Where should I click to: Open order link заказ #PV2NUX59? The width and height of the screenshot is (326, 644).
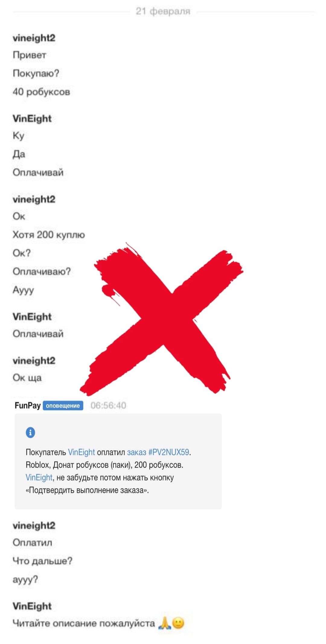[x=158, y=452]
